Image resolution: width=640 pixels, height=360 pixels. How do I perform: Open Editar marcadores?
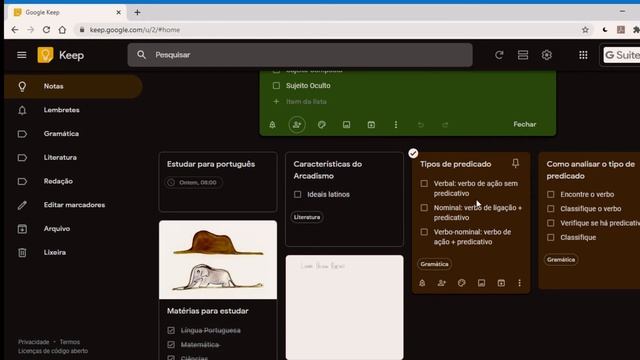(x=73, y=204)
